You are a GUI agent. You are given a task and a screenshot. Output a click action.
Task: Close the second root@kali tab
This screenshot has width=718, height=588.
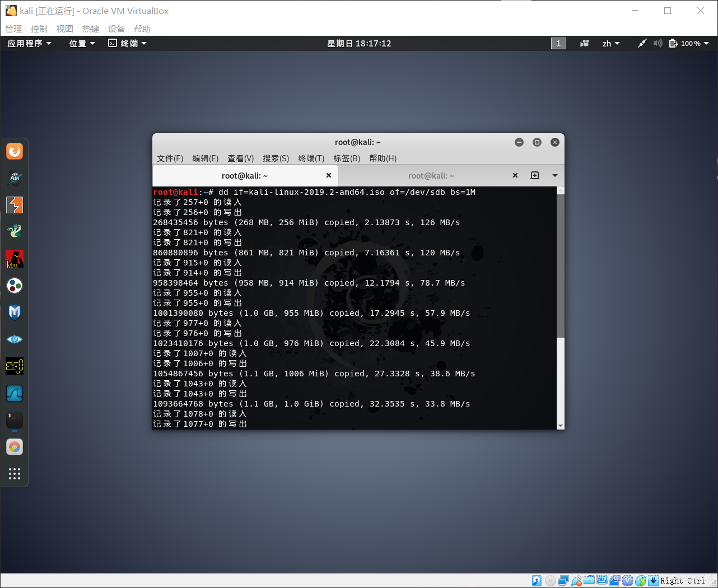coord(515,175)
